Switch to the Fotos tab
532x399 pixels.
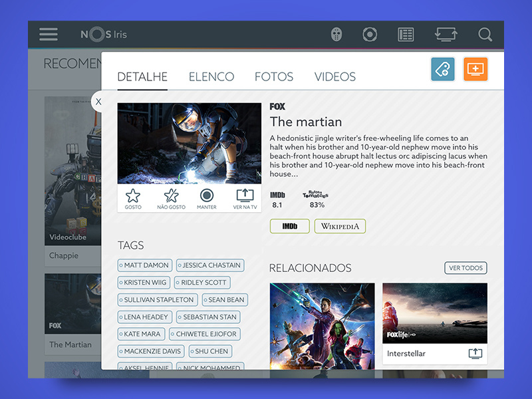coord(274,76)
